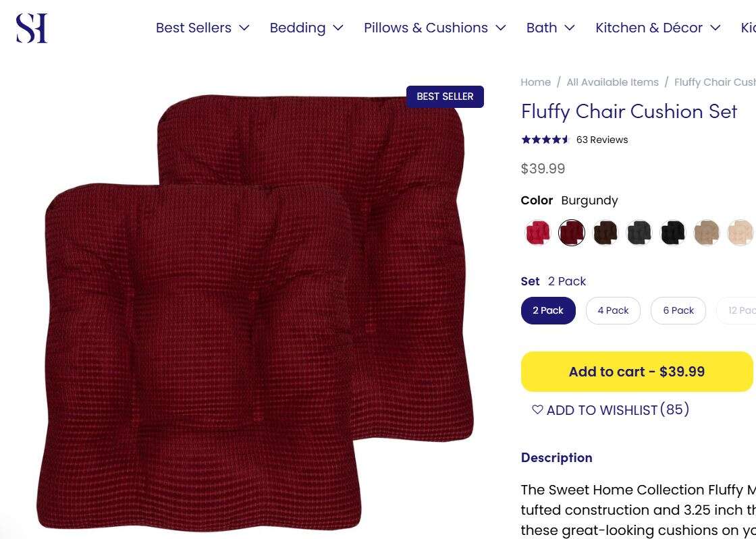Click Add to cart button
This screenshot has width=756, height=539.
coord(638,371)
